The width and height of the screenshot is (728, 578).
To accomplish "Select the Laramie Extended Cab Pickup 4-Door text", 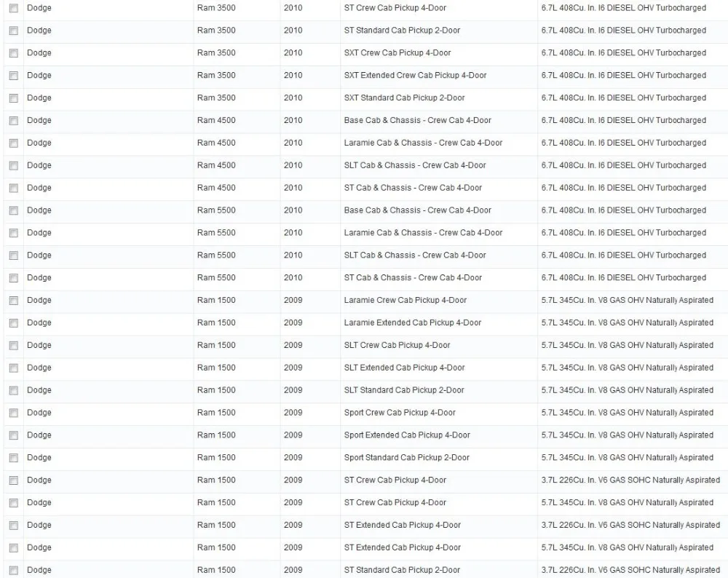I will click(412, 322).
